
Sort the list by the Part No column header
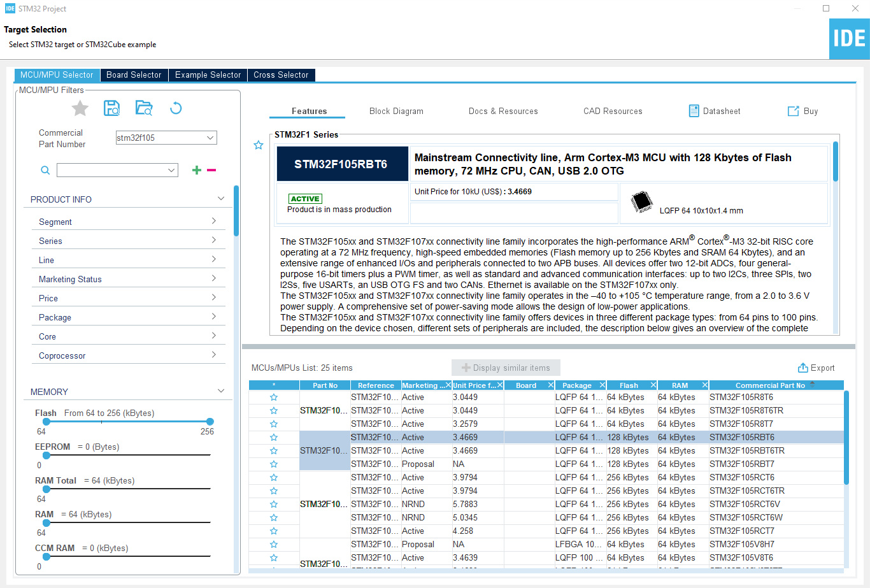pyautogui.click(x=325, y=385)
